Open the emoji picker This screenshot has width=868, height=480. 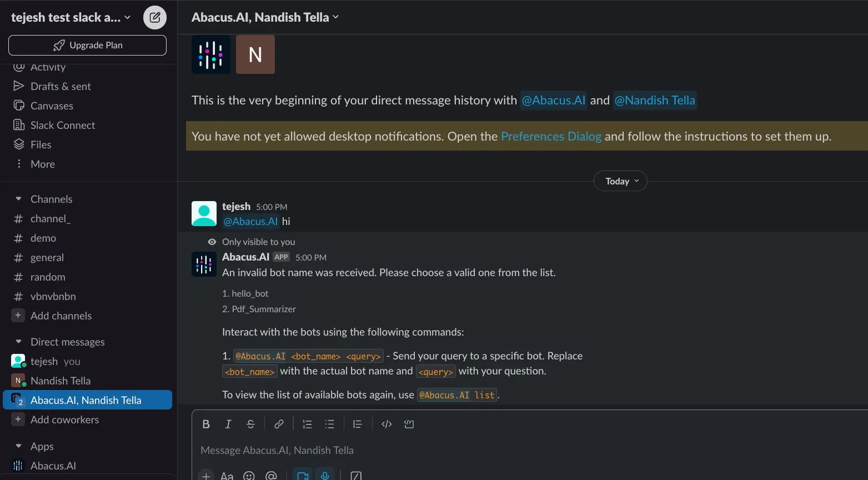249,476
